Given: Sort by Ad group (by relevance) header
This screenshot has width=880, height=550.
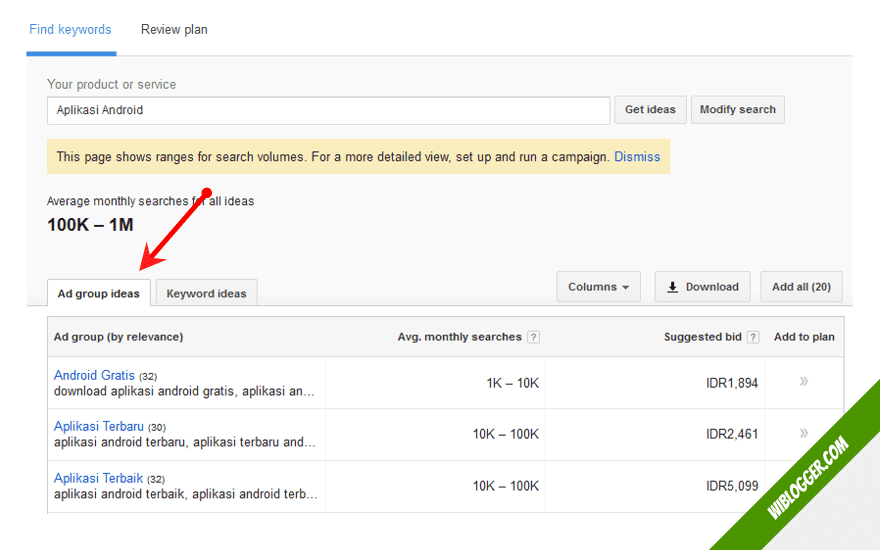Looking at the screenshot, I should pyautogui.click(x=118, y=337).
